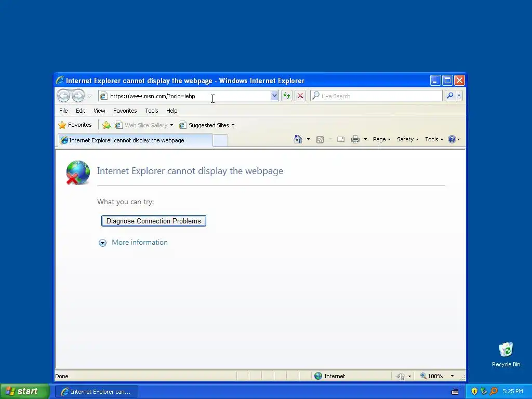Open a new blank tab
The height and width of the screenshot is (399, 532).
220,140
